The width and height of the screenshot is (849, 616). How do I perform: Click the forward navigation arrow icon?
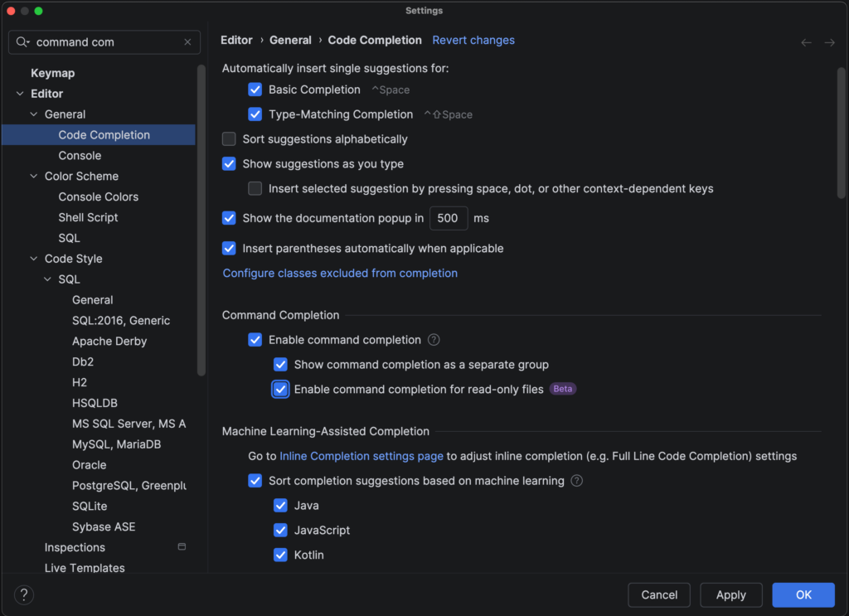[829, 42]
